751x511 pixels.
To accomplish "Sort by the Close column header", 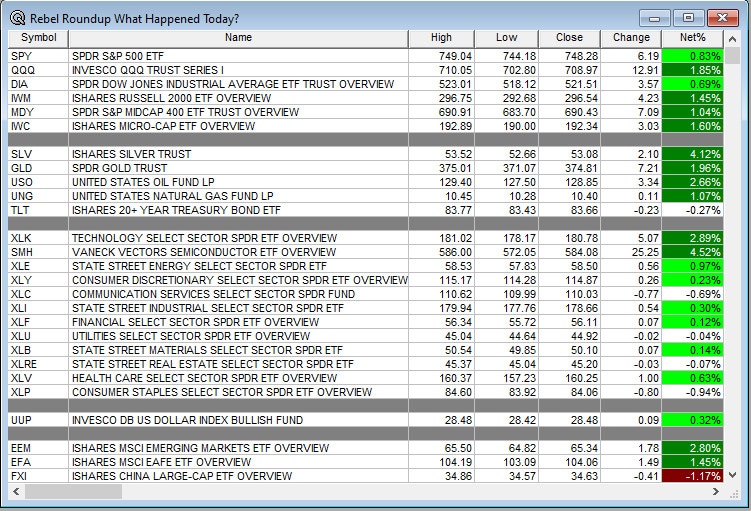I will [569, 38].
